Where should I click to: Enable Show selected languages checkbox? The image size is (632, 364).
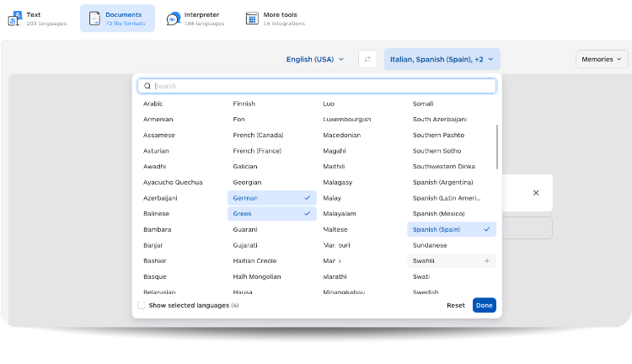pos(142,305)
